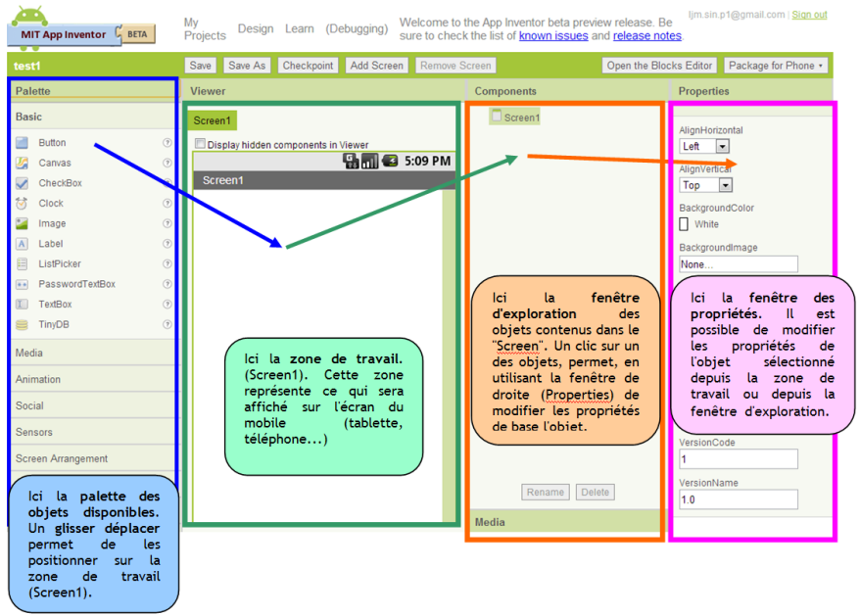This screenshot has height=616, width=860.
Task: Open help for the Clock component
Action: [x=167, y=204]
